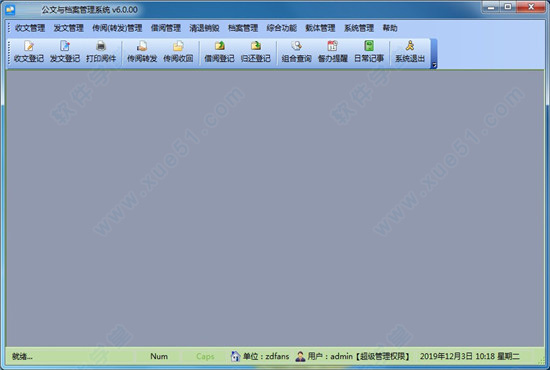Click the 系统退出 exit icon
The image size is (550, 370).
click(x=410, y=52)
